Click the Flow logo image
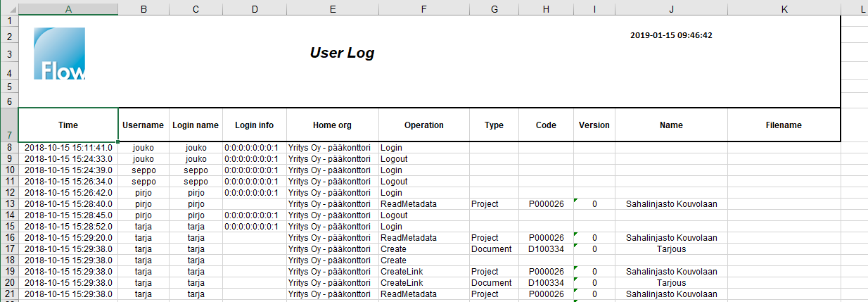Screen dimensions: 868x302 pos(59,54)
